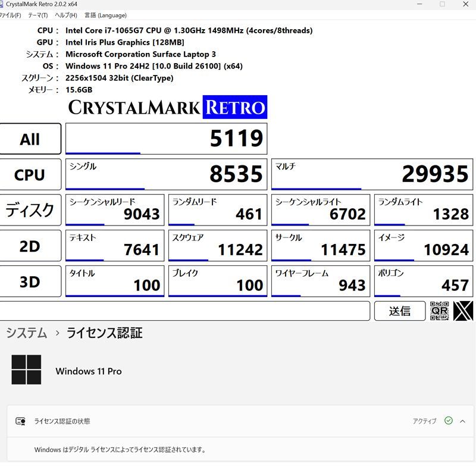Viewport: 476px width, 476px height.
Task: Click ランダムリード score 461
Action: pyautogui.click(x=218, y=210)
